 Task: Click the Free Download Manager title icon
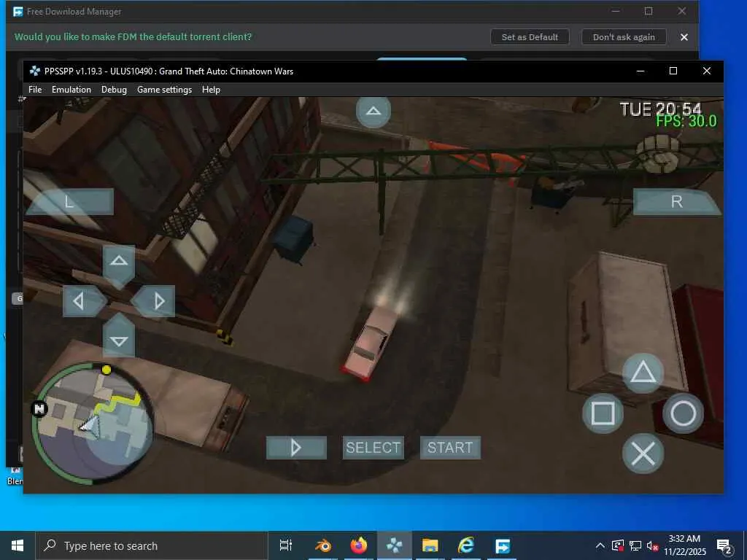18,12
